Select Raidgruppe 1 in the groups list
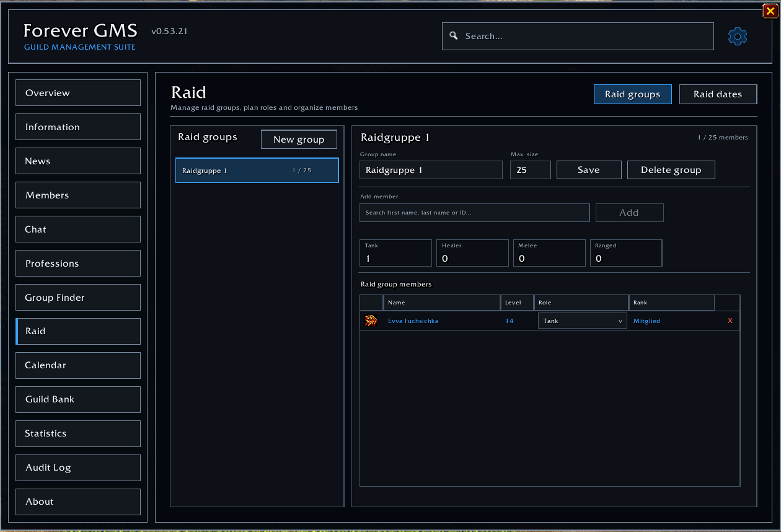Image resolution: width=781 pixels, height=532 pixels. tap(257, 171)
